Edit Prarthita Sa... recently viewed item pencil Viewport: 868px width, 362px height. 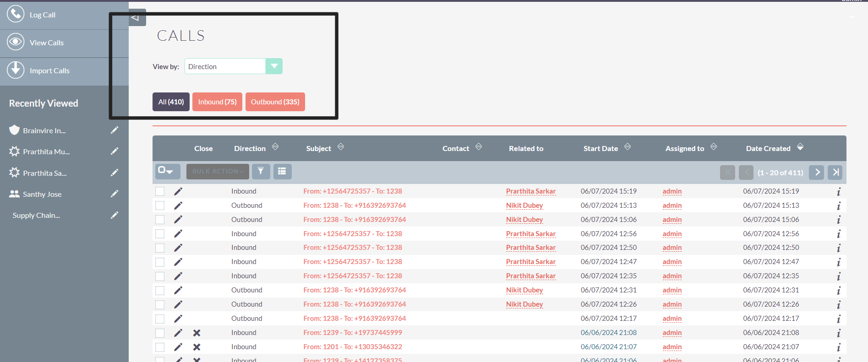click(115, 173)
